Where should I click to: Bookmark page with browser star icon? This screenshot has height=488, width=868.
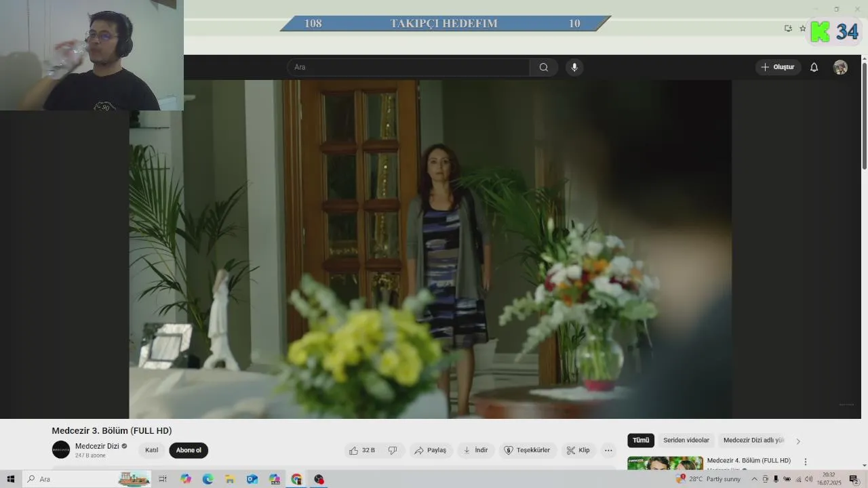coord(803,28)
